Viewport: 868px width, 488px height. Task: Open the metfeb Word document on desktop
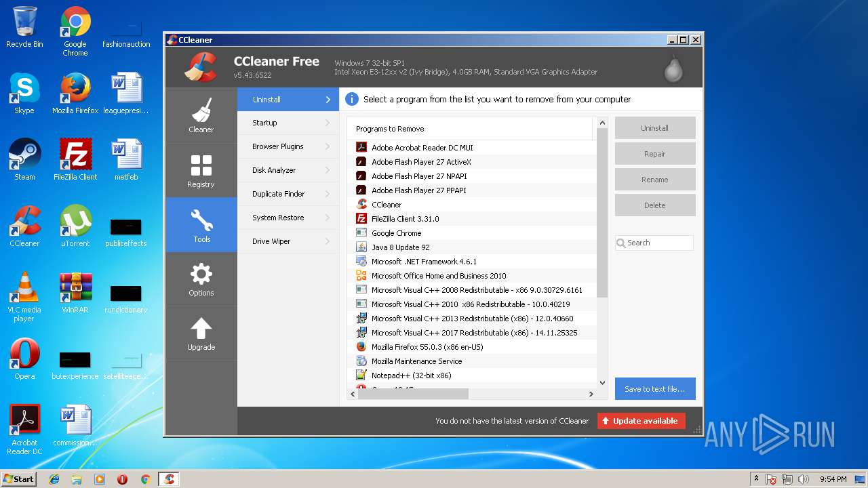point(126,160)
